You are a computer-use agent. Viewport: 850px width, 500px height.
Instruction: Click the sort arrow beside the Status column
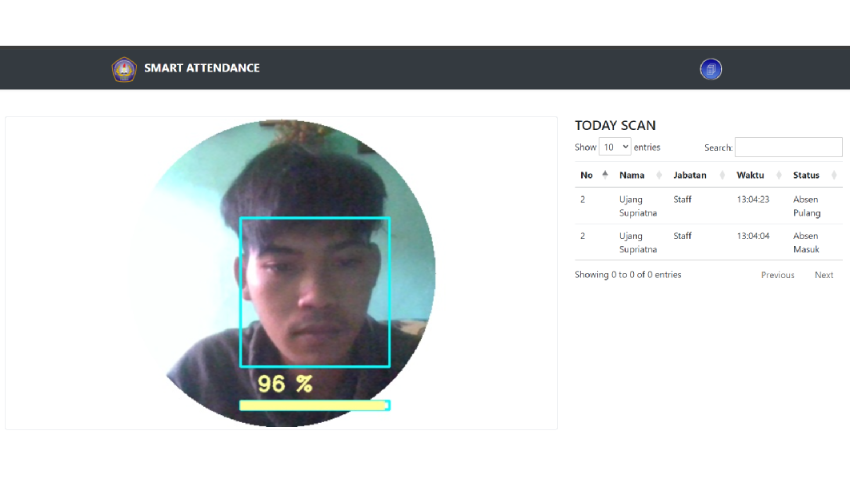(834, 175)
